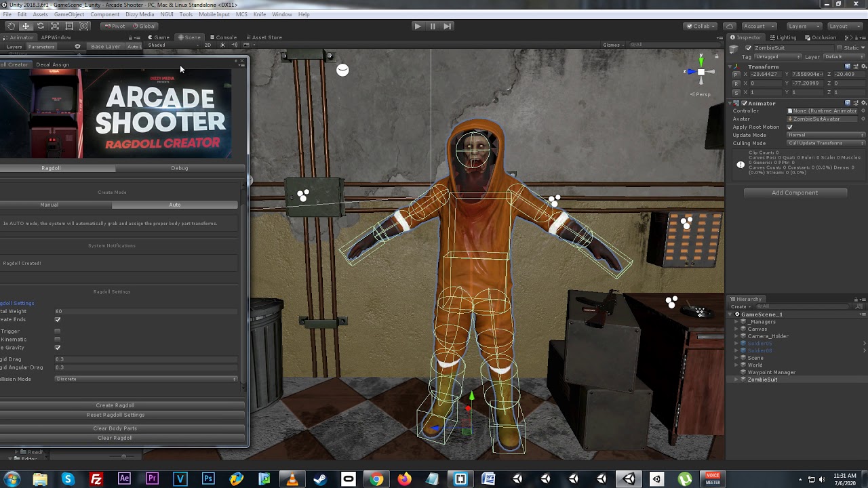Toggle the ZombieSuit active checkbox
This screenshot has height=488, width=868.
pyautogui.click(x=749, y=48)
